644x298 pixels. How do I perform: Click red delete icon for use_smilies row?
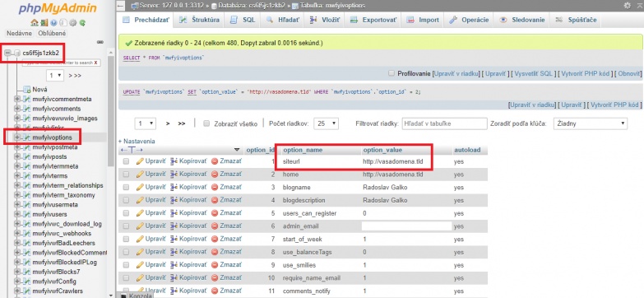pos(215,265)
